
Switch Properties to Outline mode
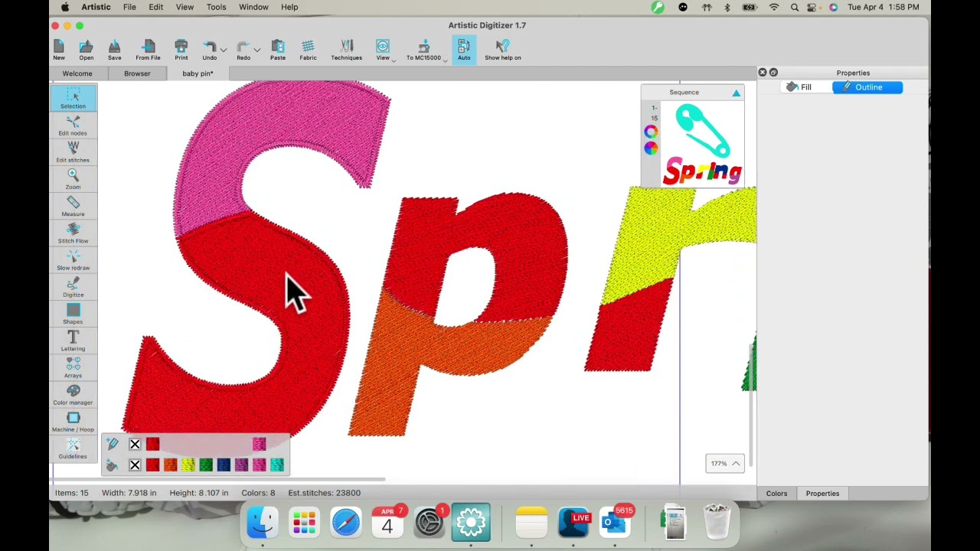tap(867, 87)
